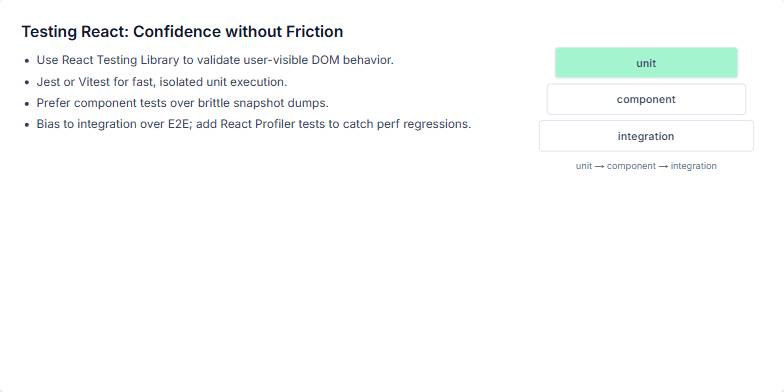
Task: Click the React Testing Library bullet text
Action: [215, 60]
